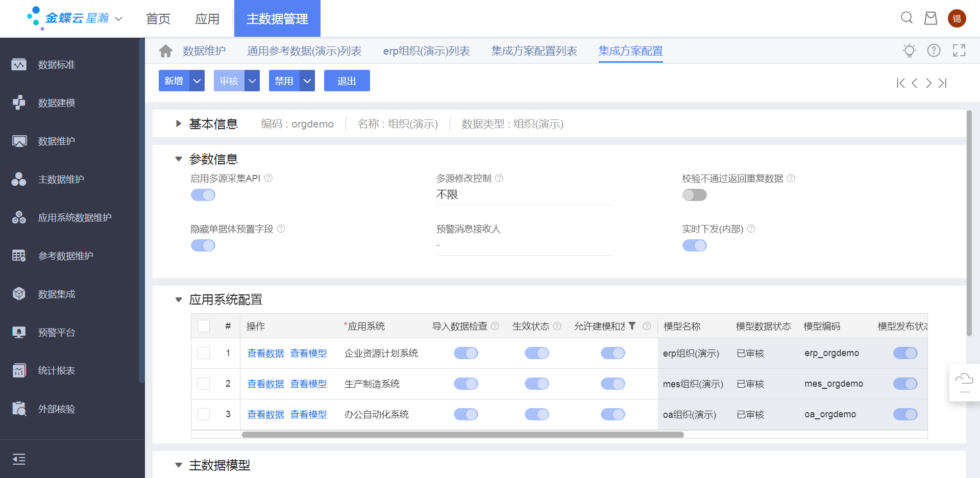
Task: Switch to erp组织(演示)列表 tab
Action: tap(427, 51)
